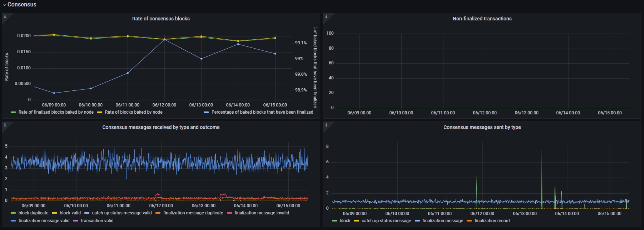This screenshot has width=644, height=230.
Task: Isolate the block-valid series in legend
Action: pos(70,213)
